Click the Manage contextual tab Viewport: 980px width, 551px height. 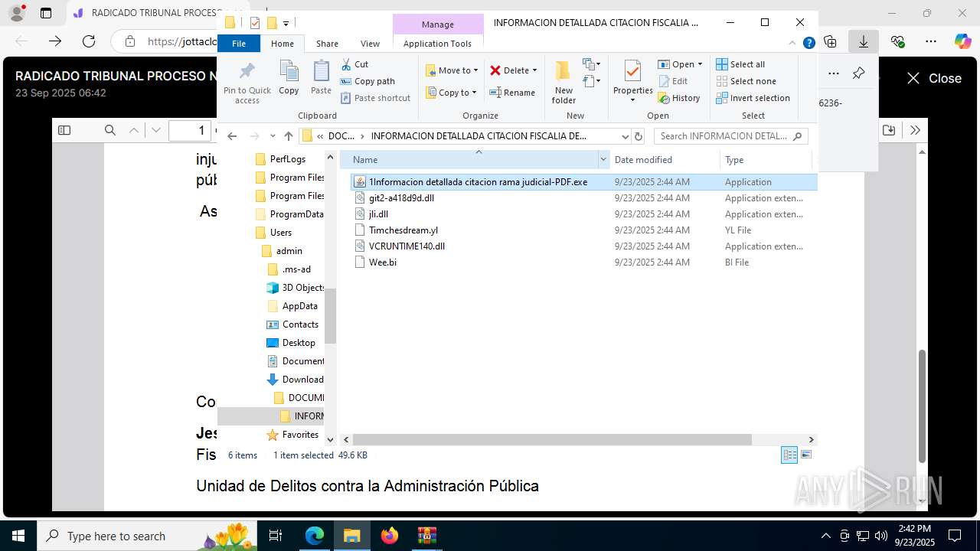pyautogui.click(x=437, y=24)
